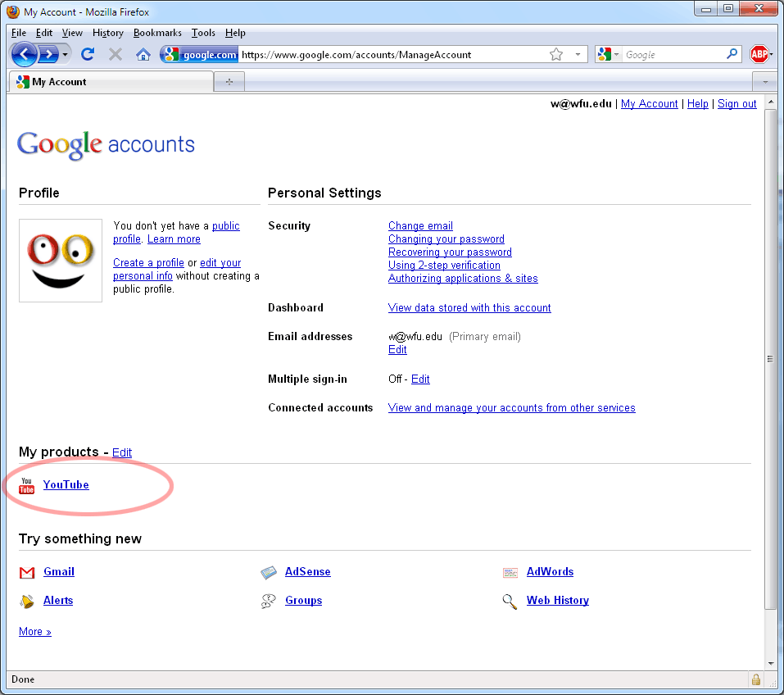The width and height of the screenshot is (784, 695).
Task: Open the URL bar history dropdown
Action: (578, 54)
